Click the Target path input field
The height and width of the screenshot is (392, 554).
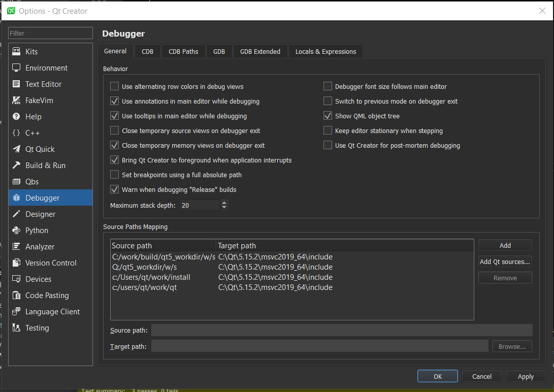(x=320, y=346)
